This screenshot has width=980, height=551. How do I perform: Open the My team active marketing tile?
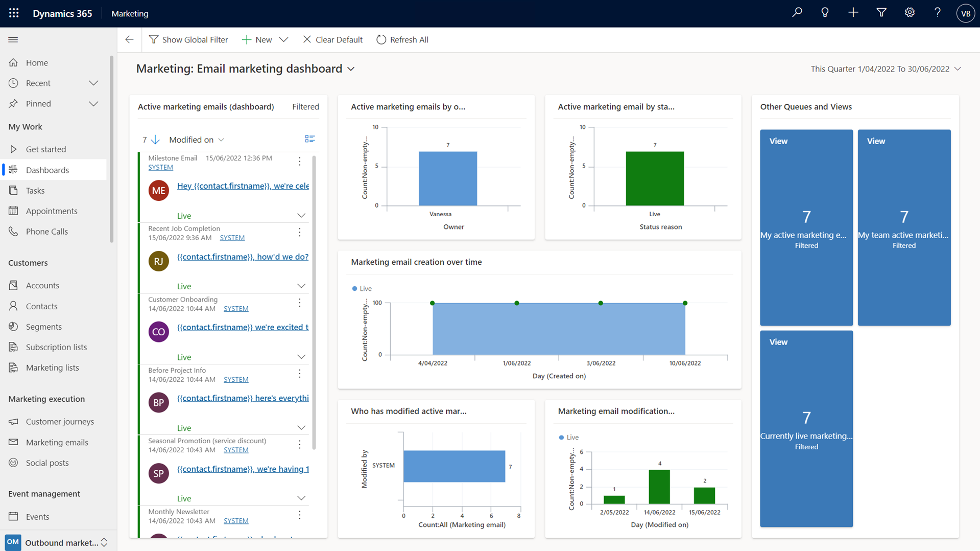[x=904, y=227]
